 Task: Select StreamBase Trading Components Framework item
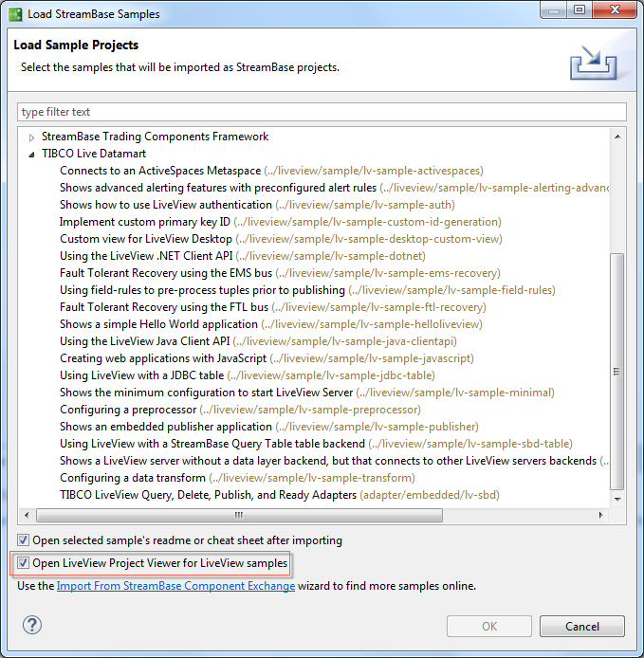pyautogui.click(x=155, y=137)
